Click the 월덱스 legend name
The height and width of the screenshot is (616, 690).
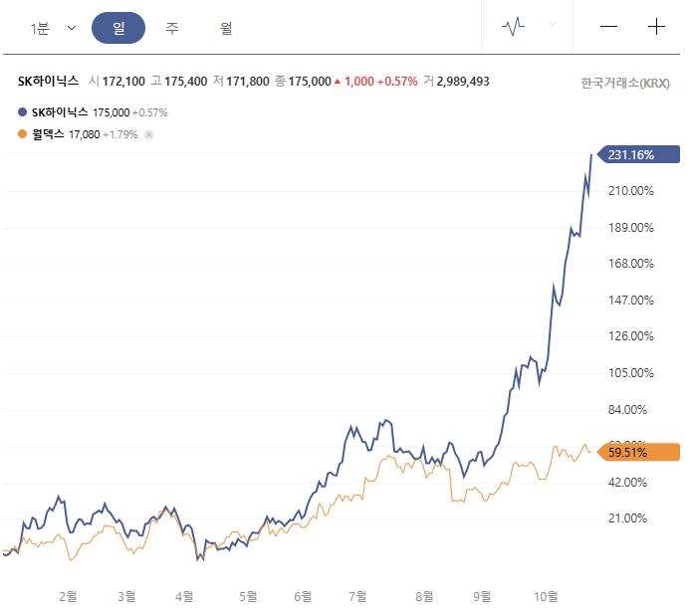tap(48, 134)
